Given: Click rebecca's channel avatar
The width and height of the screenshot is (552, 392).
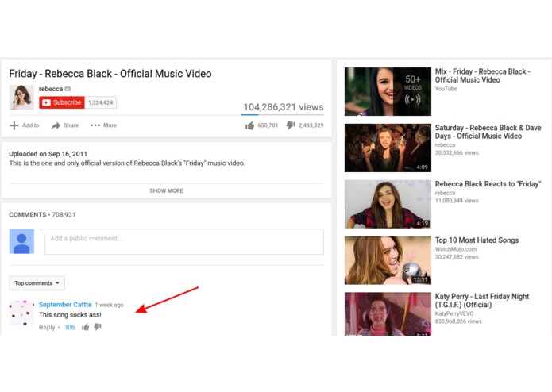Looking at the screenshot, I should [x=21, y=97].
